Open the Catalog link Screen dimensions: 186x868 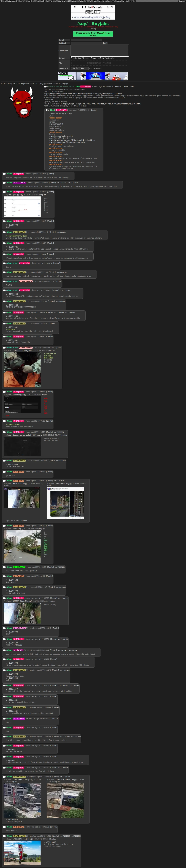coord(93,29)
